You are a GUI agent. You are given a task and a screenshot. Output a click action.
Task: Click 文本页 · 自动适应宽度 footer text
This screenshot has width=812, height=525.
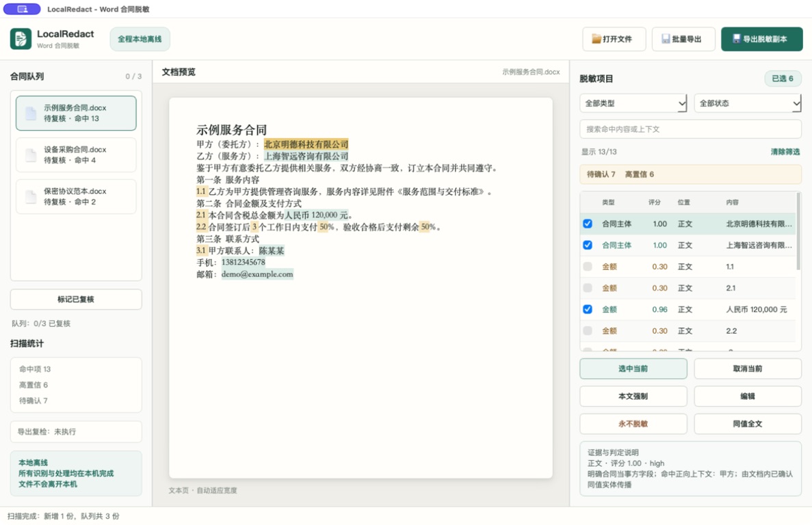coord(202,490)
